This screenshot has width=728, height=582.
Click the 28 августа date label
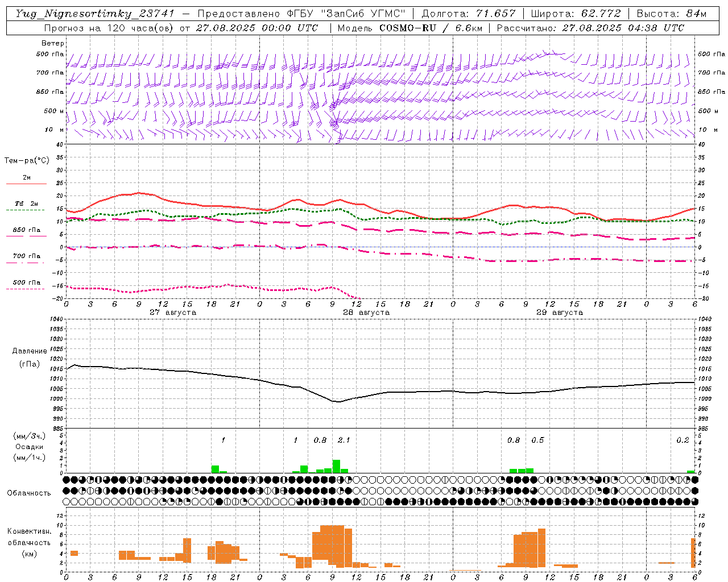point(366,313)
